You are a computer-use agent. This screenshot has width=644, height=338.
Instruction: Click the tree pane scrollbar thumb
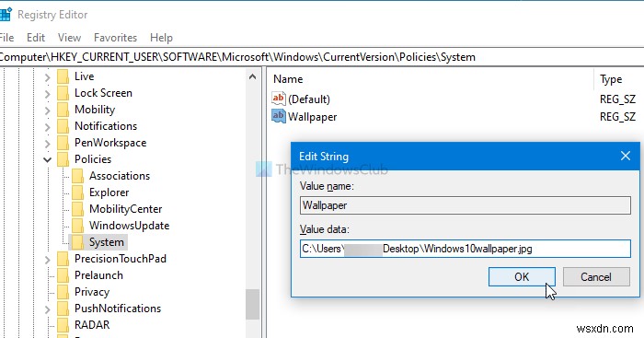(x=253, y=304)
